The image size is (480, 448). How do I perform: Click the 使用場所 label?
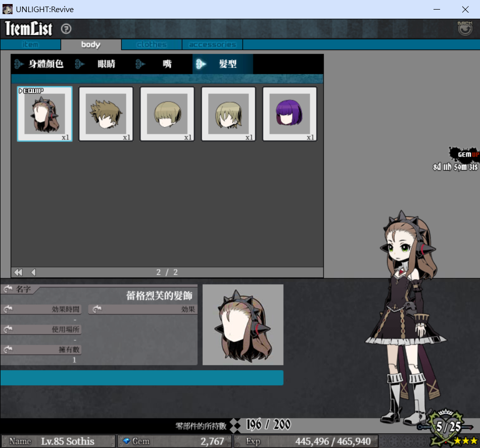click(x=66, y=330)
